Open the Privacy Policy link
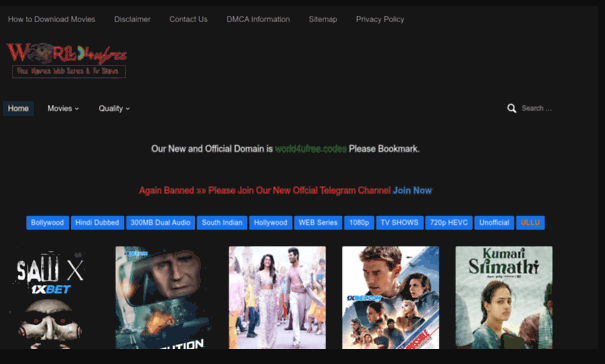This screenshot has width=605, height=364. point(380,19)
